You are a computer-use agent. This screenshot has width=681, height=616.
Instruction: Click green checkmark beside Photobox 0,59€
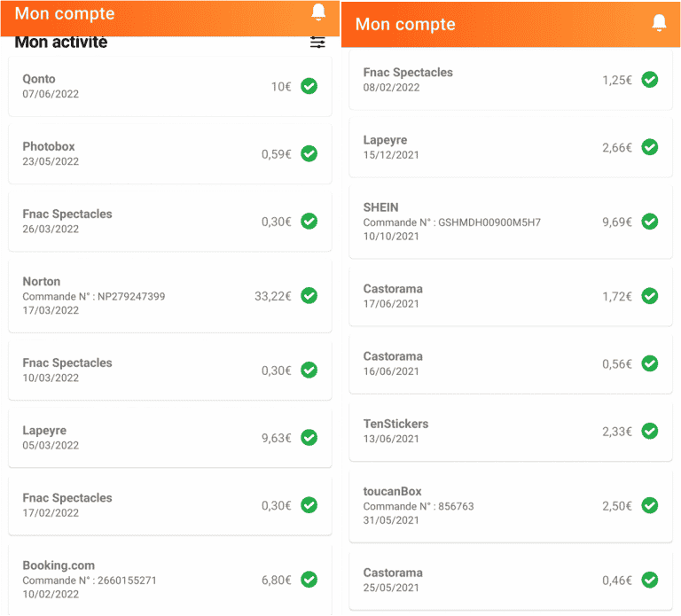[x=309, y=153]
